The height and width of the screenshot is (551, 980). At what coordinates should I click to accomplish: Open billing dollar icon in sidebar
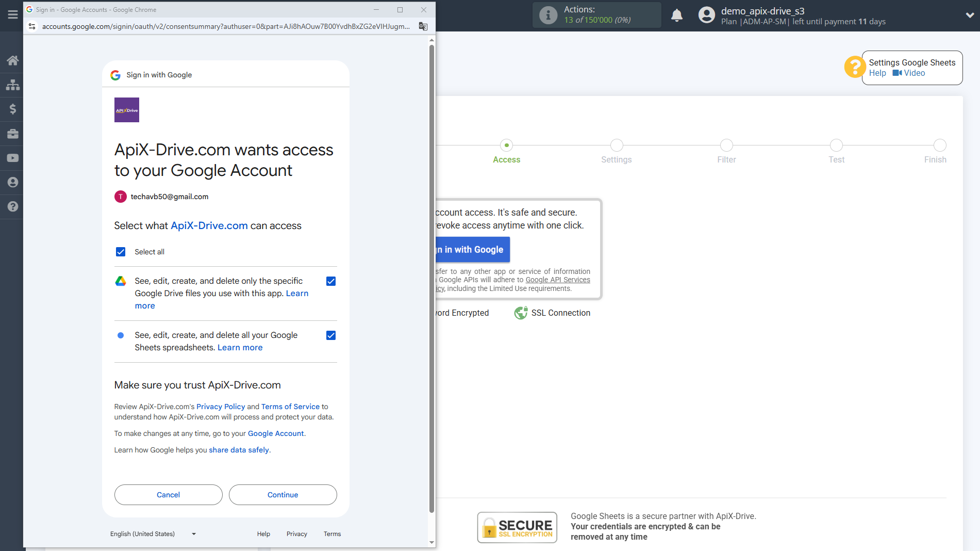pyautogui.click(x=12, y=109)
